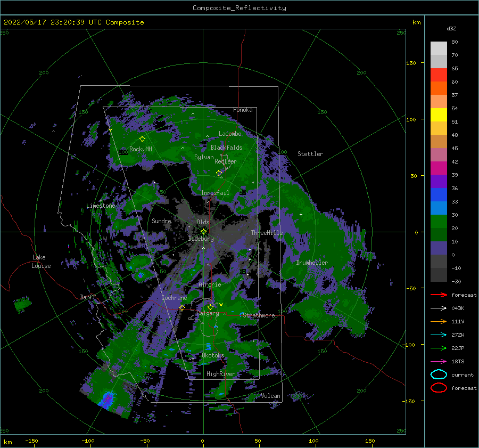Click the orange 111V arrow in legend
Image resolution: width=479 pixels, height=448 pixels.
439,321
